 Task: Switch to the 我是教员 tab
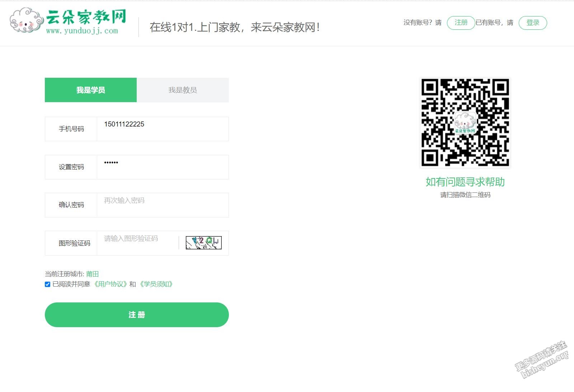pos(183,90)
